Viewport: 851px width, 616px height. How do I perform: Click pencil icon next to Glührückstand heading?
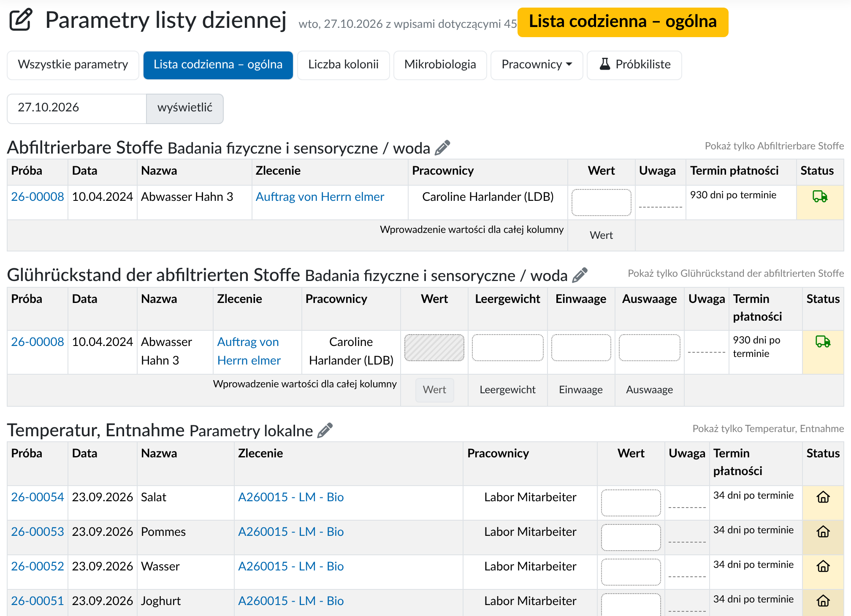point(580,275)
